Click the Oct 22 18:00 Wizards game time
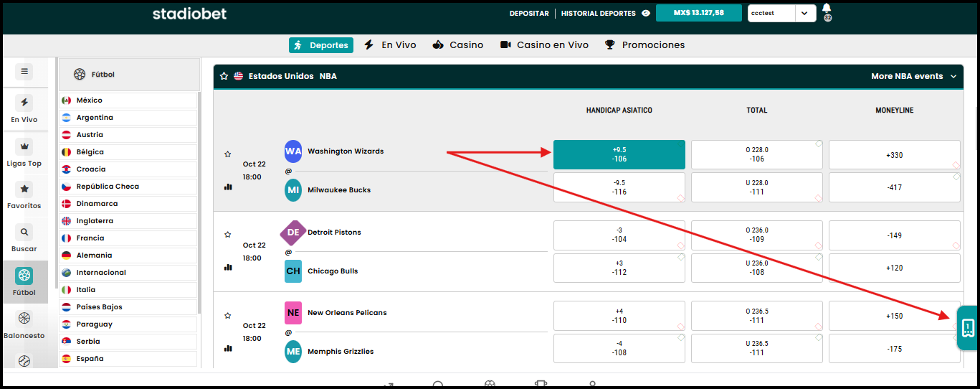 click(x=254, y=171)
